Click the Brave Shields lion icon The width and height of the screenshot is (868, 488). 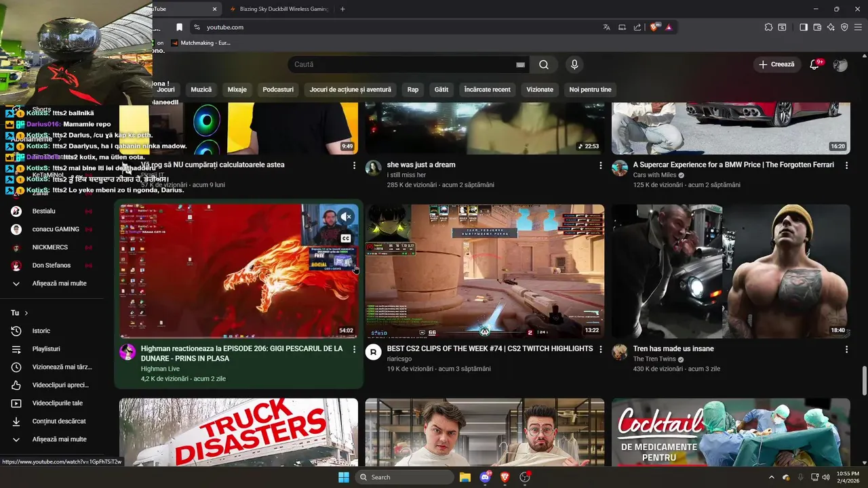pyautogui.click(x=654, y=27)
